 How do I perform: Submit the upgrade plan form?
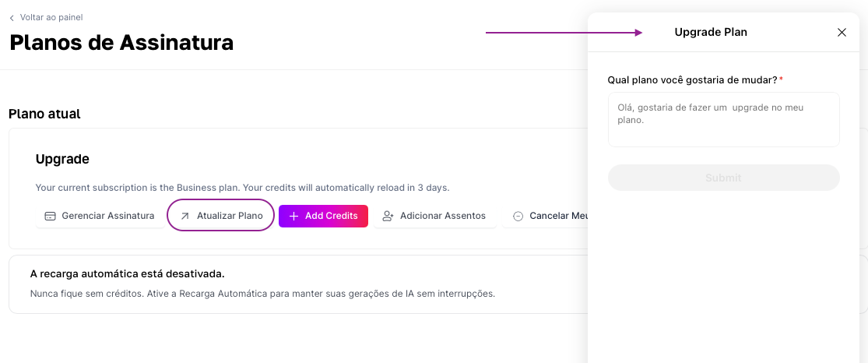pos(723,178)
